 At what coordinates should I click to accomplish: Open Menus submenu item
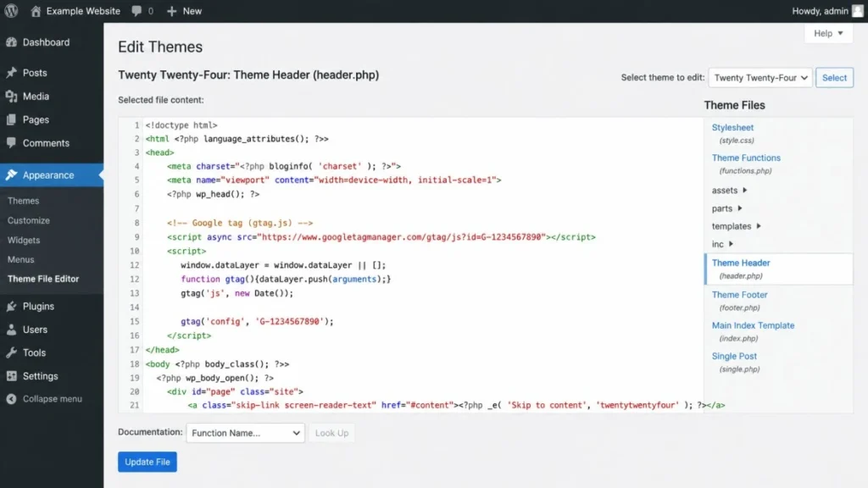(21, 259)
